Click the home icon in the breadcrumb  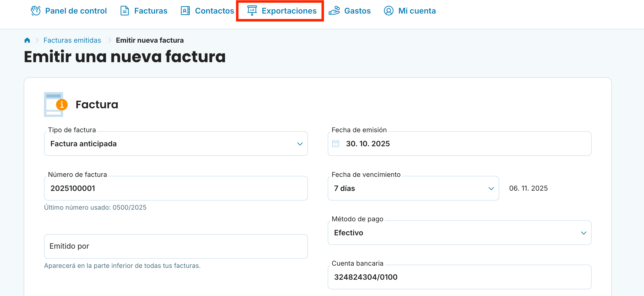[27, 40]
